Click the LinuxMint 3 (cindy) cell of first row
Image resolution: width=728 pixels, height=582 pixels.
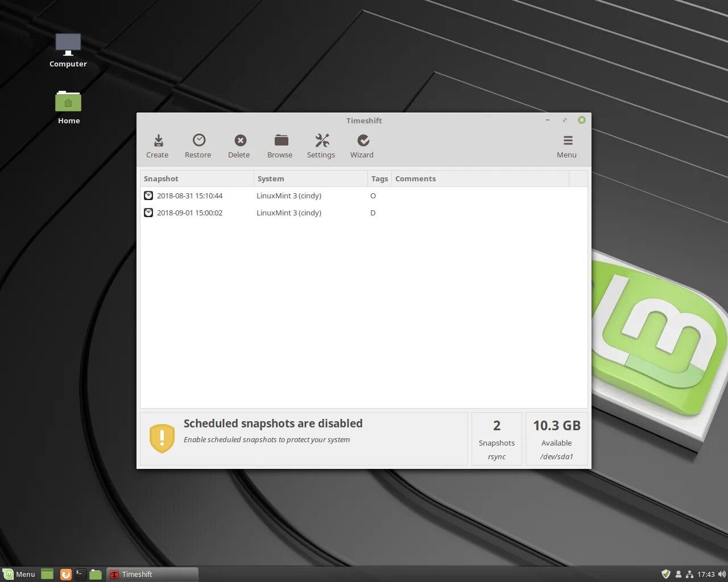(x=289, y=196)
